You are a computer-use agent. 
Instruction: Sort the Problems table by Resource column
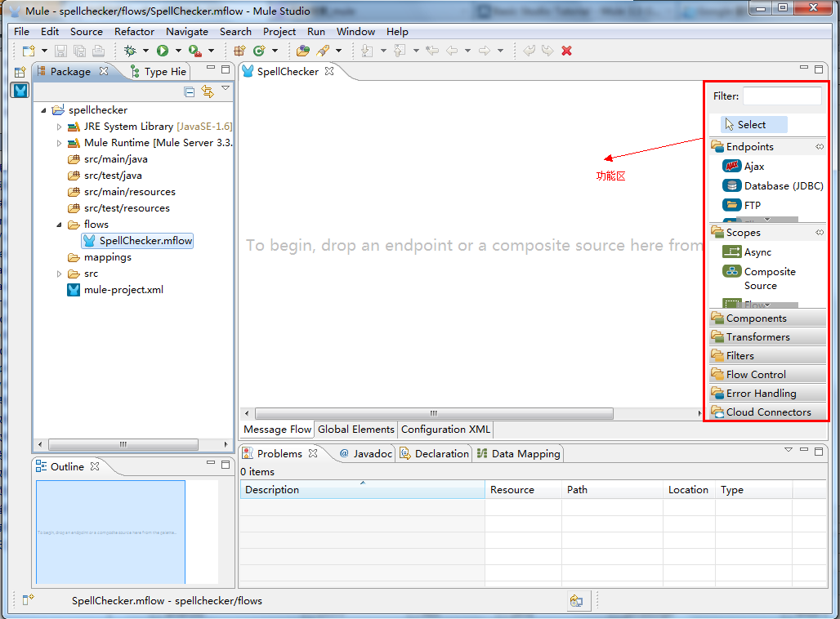(524, 489)
